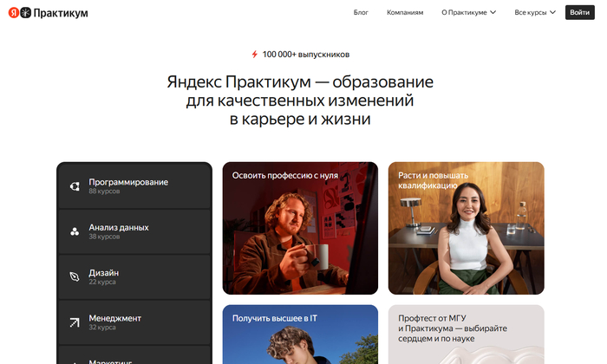Screen dimensions: 607x364
Task: Click the Data Analysis category icon
Action: (75, 231)
